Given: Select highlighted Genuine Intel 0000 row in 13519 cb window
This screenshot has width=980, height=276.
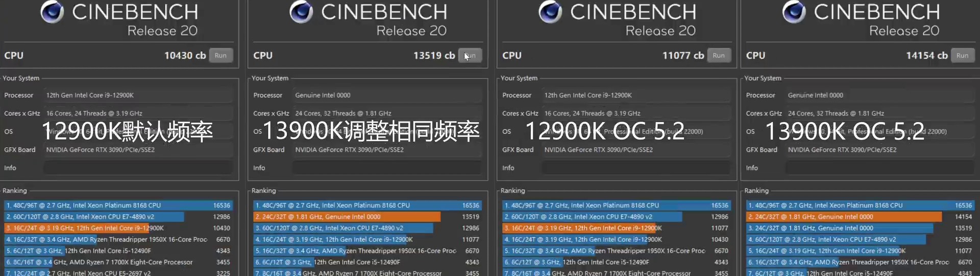Looking at the screenshot, I should pos(367,217).
